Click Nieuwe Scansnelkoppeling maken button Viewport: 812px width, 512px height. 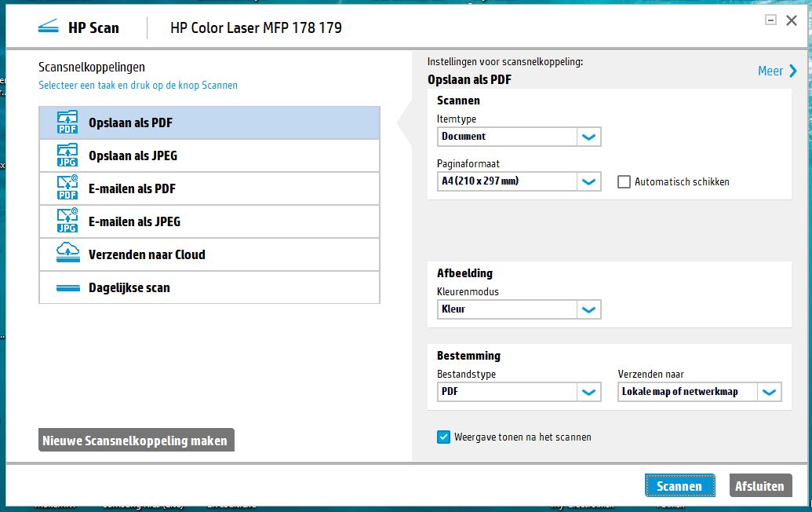(136, 441)
